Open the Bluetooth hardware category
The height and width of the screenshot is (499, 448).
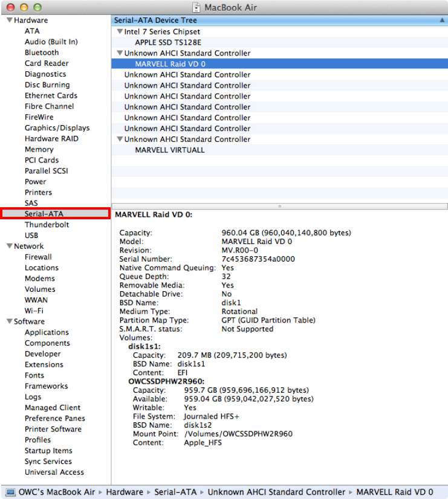(42, 53)
